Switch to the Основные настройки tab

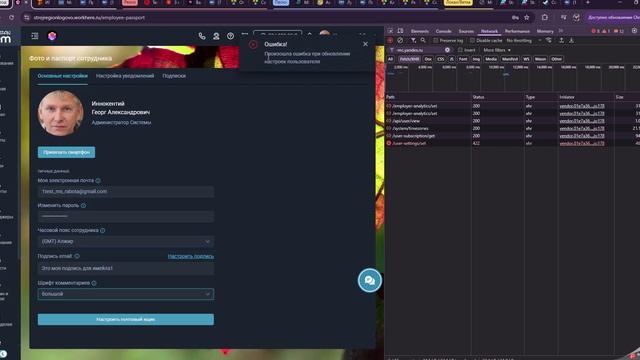pyautogui.click(x=62, y=76)
